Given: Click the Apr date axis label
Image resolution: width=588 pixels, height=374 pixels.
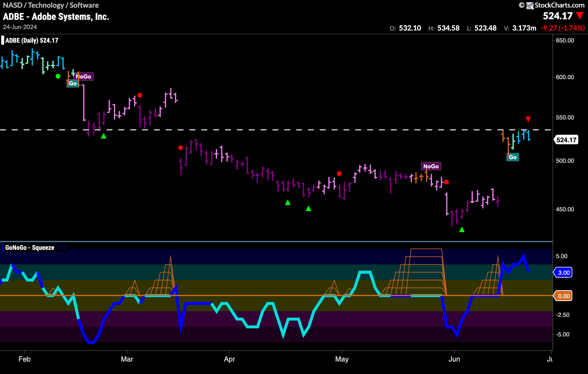Looking at the screenshot, I should click(x=229, y=359).
